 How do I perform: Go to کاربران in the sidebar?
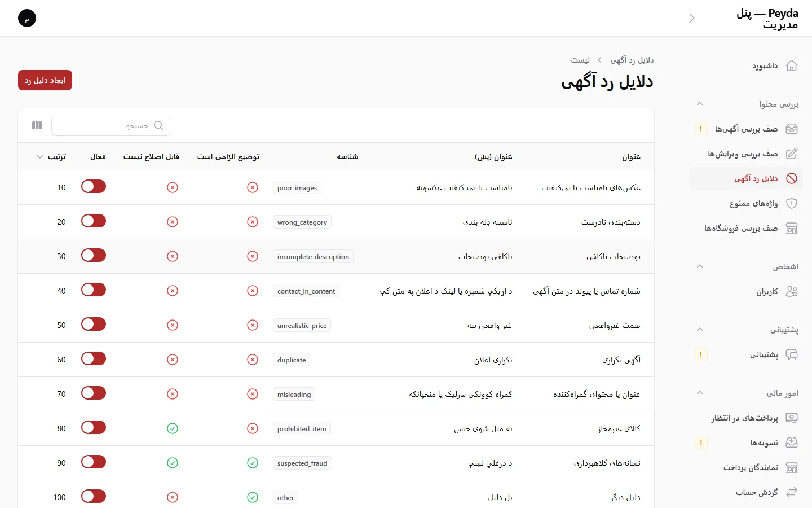[746, 292]
